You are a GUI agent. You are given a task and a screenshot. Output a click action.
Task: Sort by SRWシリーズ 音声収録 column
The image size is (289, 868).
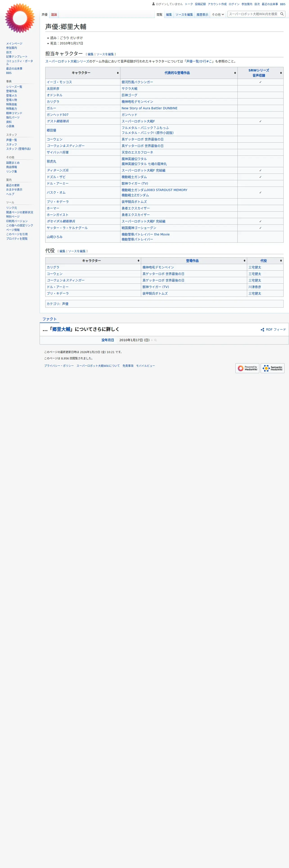point(260,73)
